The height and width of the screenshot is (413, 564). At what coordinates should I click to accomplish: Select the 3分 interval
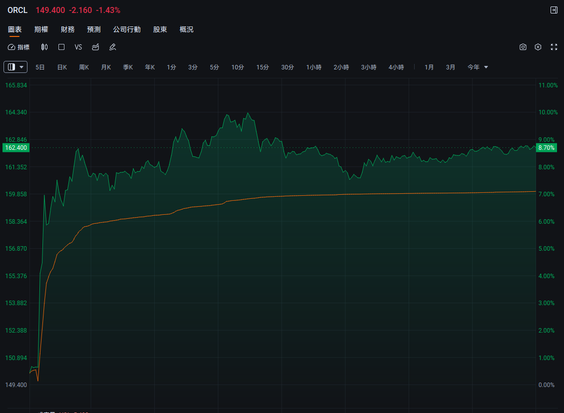coord(192,67)
